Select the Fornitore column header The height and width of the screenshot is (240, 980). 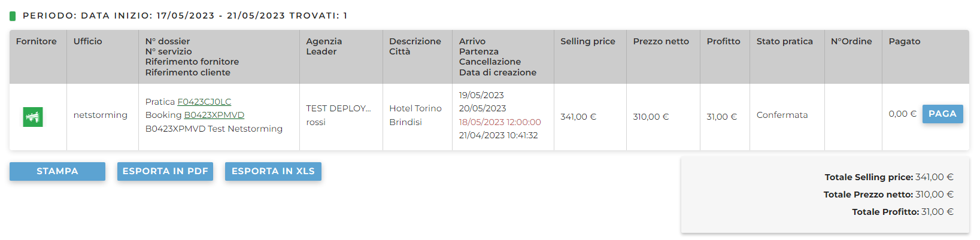tap(37, 41)
